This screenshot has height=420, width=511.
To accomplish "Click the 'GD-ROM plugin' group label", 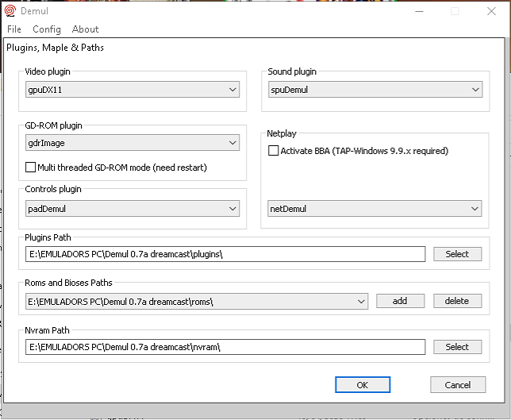I will (x=53, y=125).
